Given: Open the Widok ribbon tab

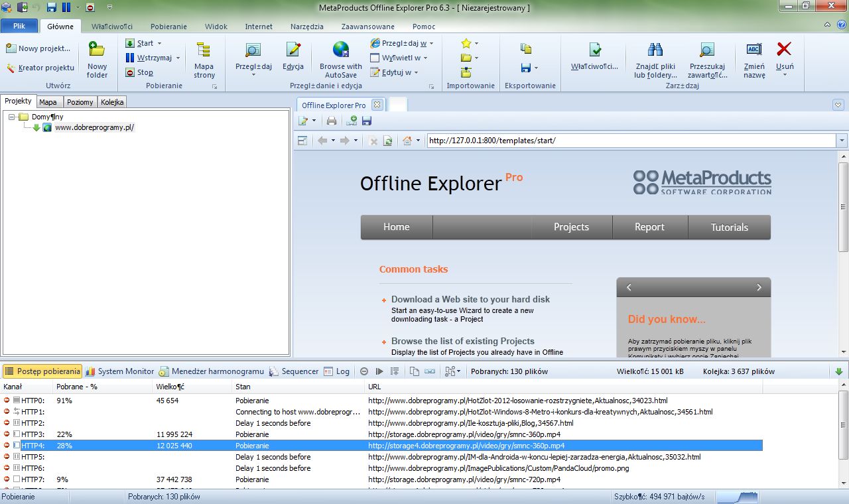Looking at the screenshot, I should pos(216,27).
